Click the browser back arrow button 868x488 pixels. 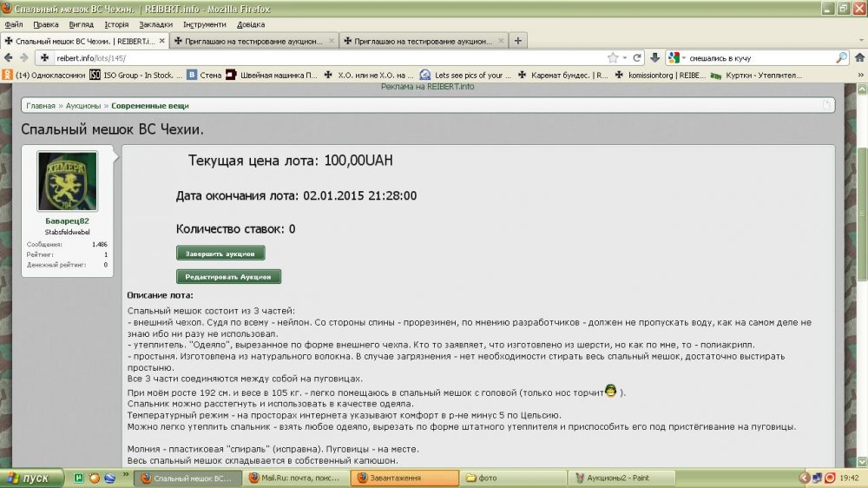10,57
